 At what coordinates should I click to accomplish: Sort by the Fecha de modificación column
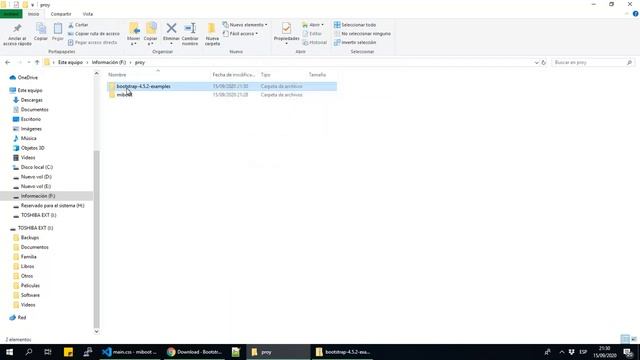(x=233, y=75)
